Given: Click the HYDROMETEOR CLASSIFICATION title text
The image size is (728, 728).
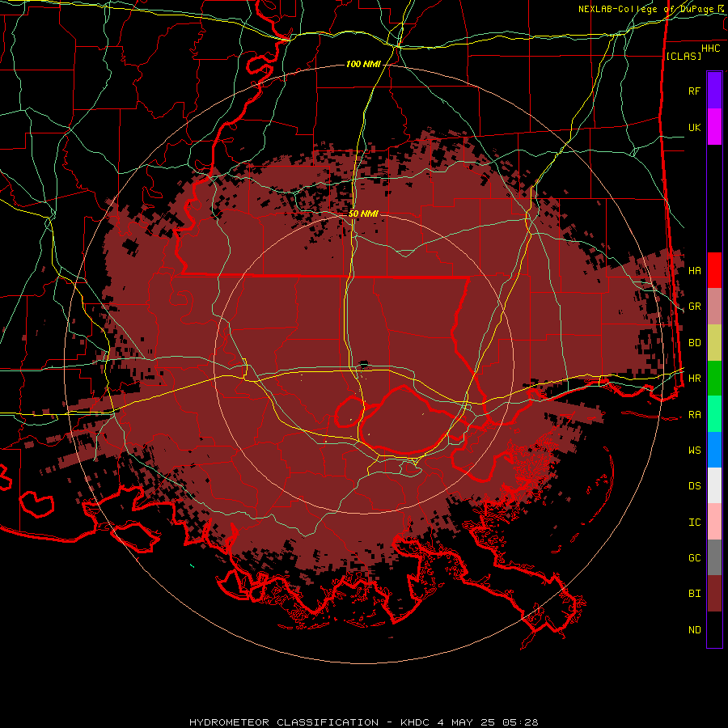Looking at the screenshot, I should pyautogui.click(x=284, y=722).
